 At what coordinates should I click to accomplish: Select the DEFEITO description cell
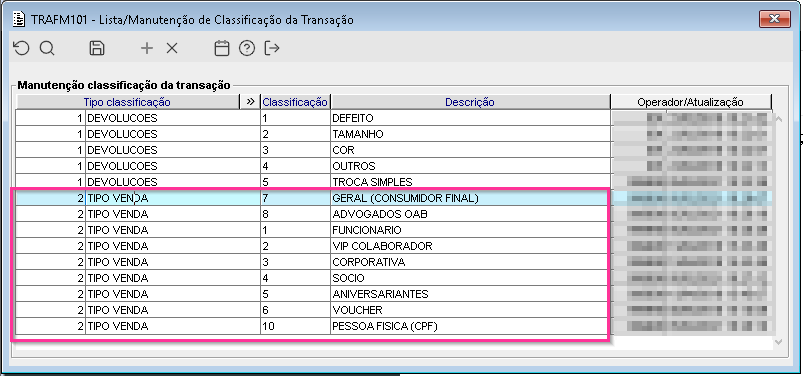coord(470,118)
